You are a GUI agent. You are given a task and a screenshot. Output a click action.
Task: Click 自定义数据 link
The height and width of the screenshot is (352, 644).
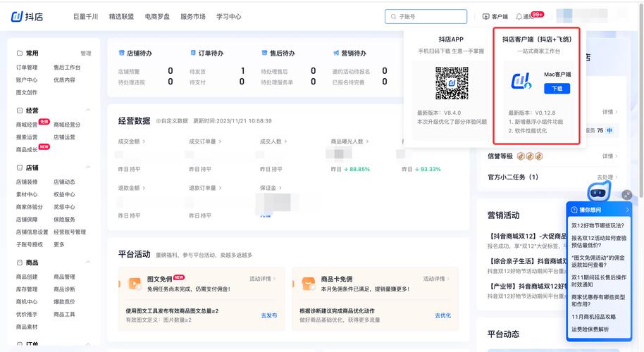172,121
